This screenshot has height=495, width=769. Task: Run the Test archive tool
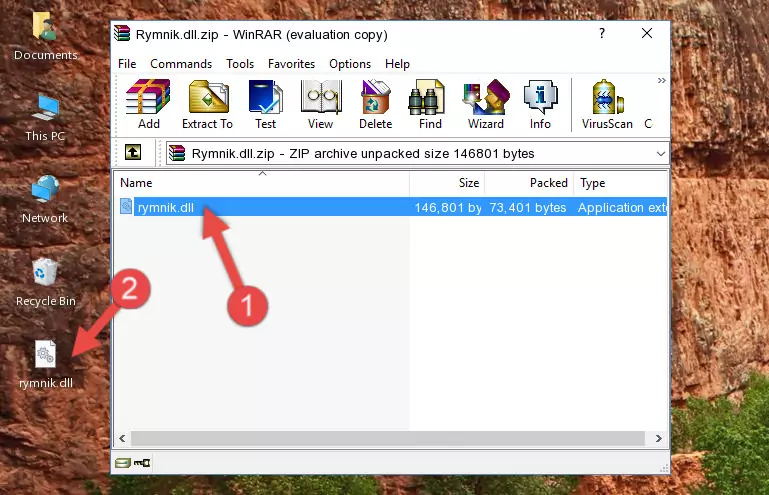coord(265,104)
